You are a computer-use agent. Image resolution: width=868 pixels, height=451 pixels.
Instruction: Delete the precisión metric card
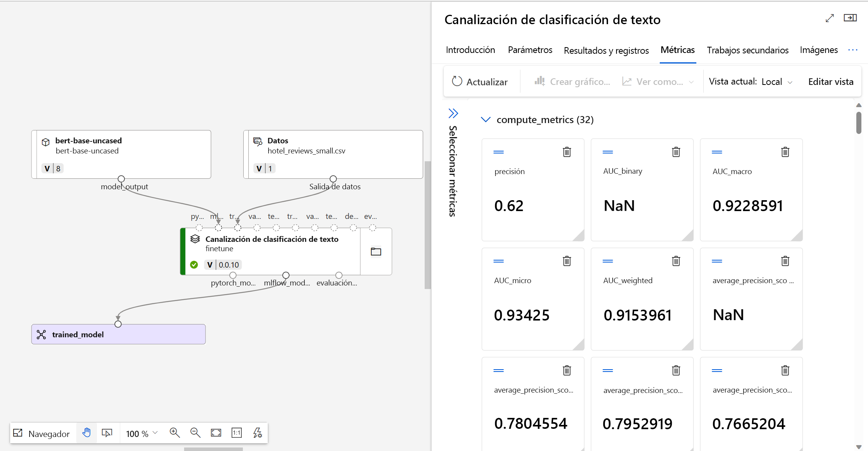(x=567, y=152)
